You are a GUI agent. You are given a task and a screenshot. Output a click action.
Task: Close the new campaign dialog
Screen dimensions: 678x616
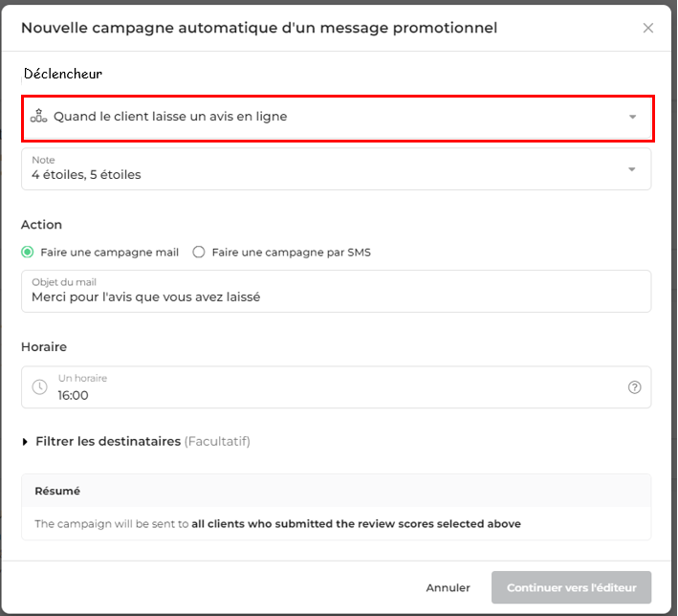pos(647,28)
